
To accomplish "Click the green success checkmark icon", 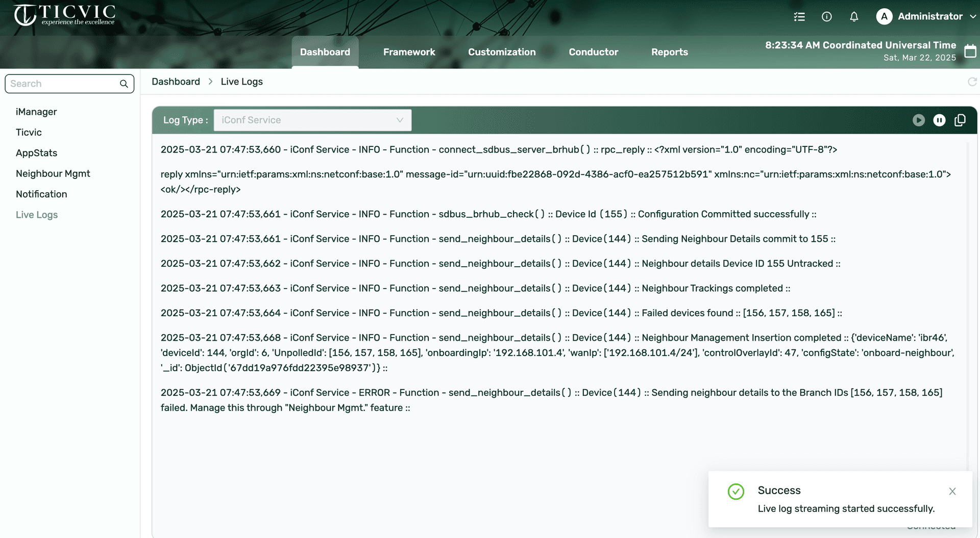I will (x=736, y=492).
